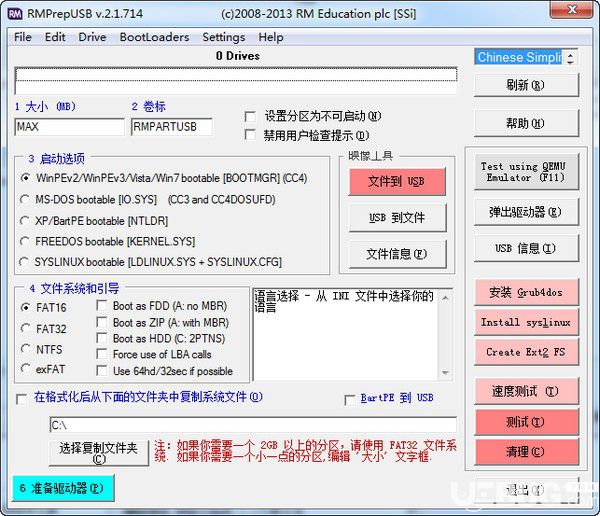600x516 pixels.
Task: Click the red 清理 (C) clean button
Action: (x=526, y=452)
